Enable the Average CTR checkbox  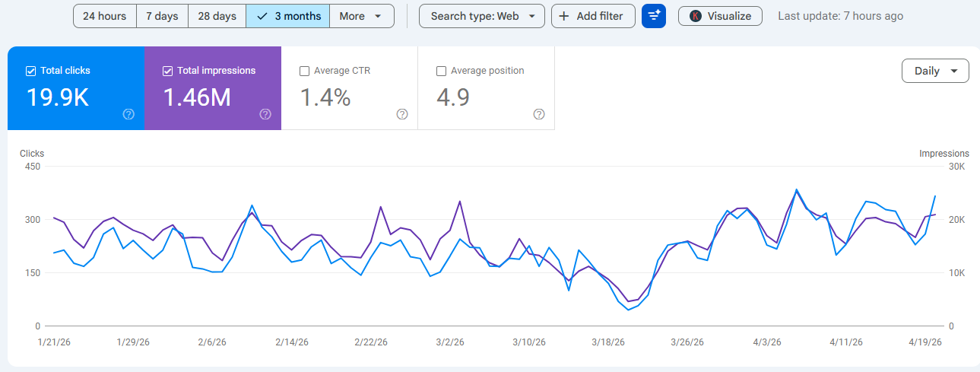tap(305, 71)
